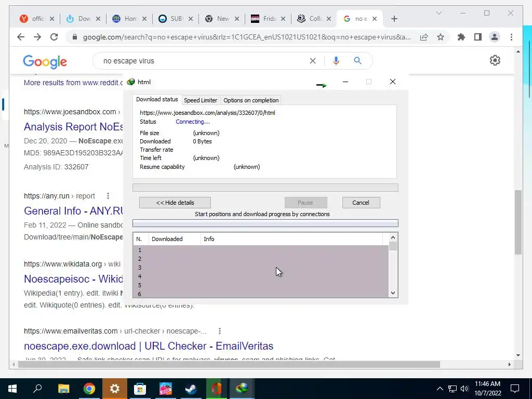
Task: Click the Downloaded column header
Action: point(175,239)
